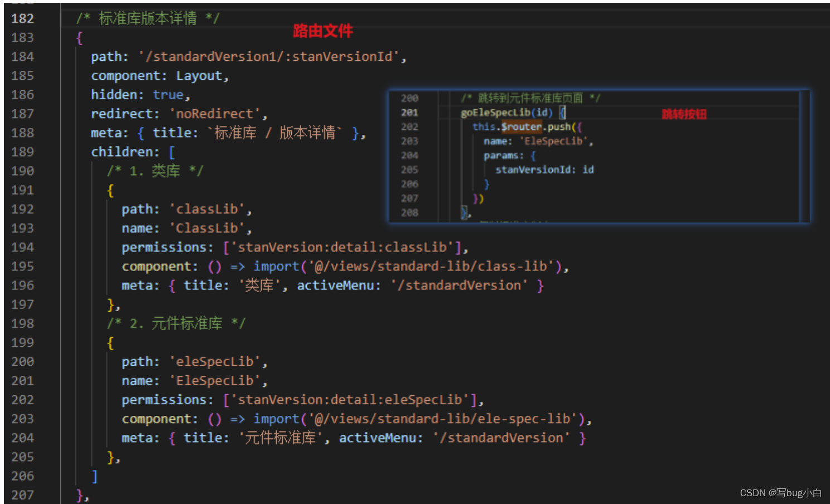Viewport: 830px width, 504px height.
Task: Click the comment '/* 1. 类库 */'
Action: coord(155,171)
